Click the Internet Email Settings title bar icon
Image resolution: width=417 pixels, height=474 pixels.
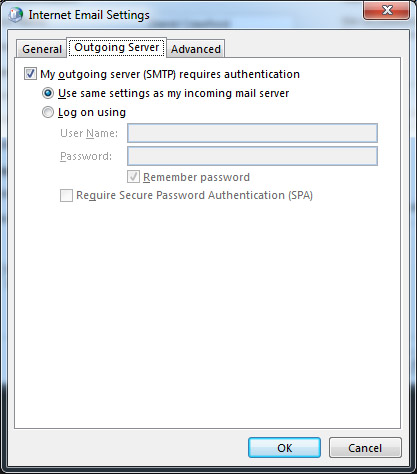(15, 15)
